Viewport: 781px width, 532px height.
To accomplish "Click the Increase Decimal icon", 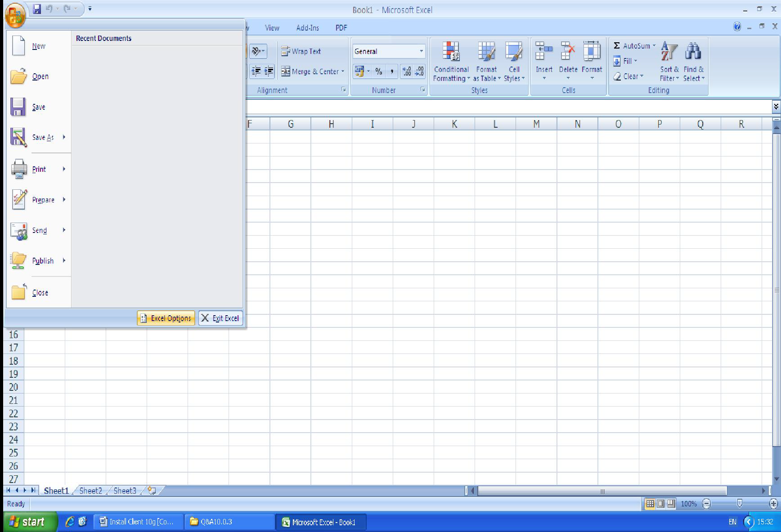I will (x=407, y=71).
